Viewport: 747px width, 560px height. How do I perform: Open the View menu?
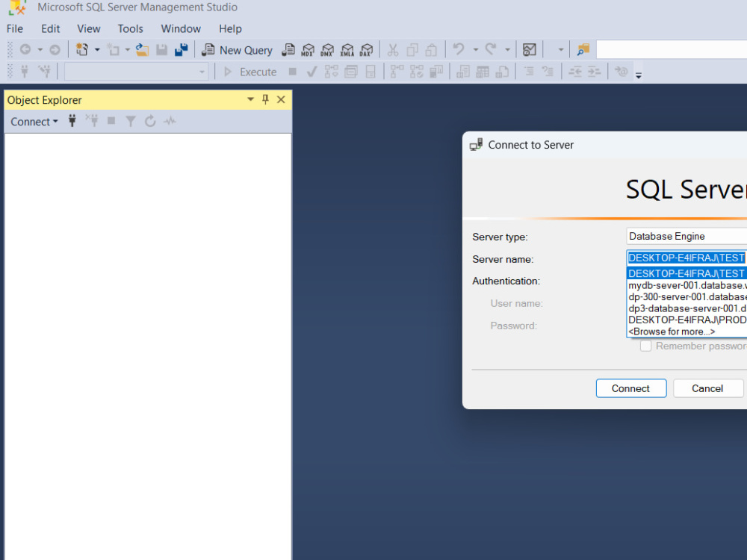click(x=89, y=28)
